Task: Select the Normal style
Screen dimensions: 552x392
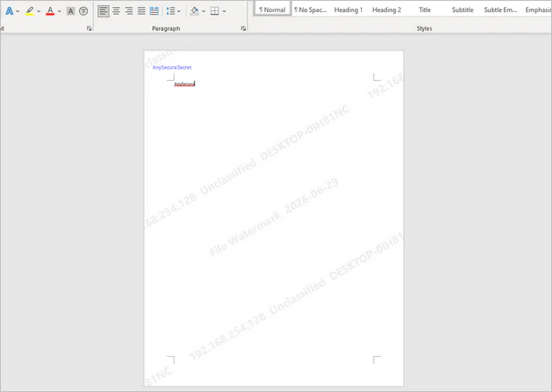Action: click(272, 9)
